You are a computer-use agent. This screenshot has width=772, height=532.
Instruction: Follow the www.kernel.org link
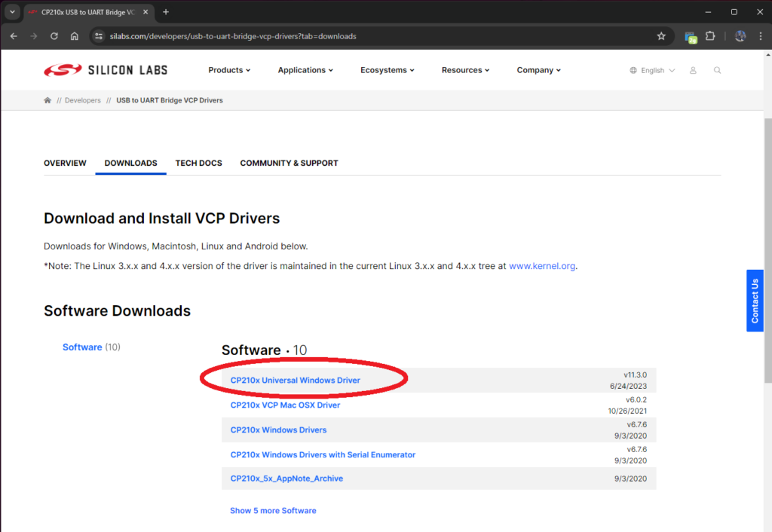pyautogui.click(x=542, y=266)
